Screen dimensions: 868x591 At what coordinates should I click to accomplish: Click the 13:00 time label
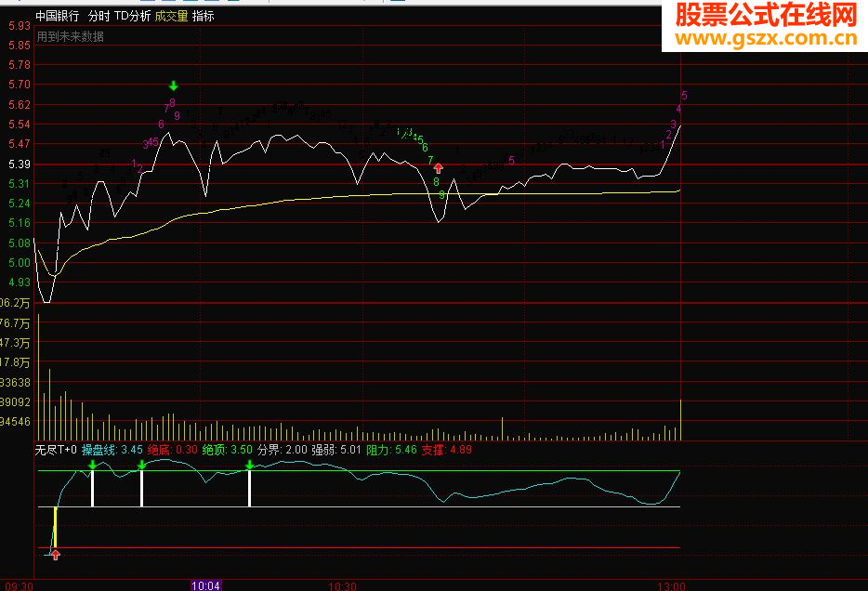click(x=672, y=586)
